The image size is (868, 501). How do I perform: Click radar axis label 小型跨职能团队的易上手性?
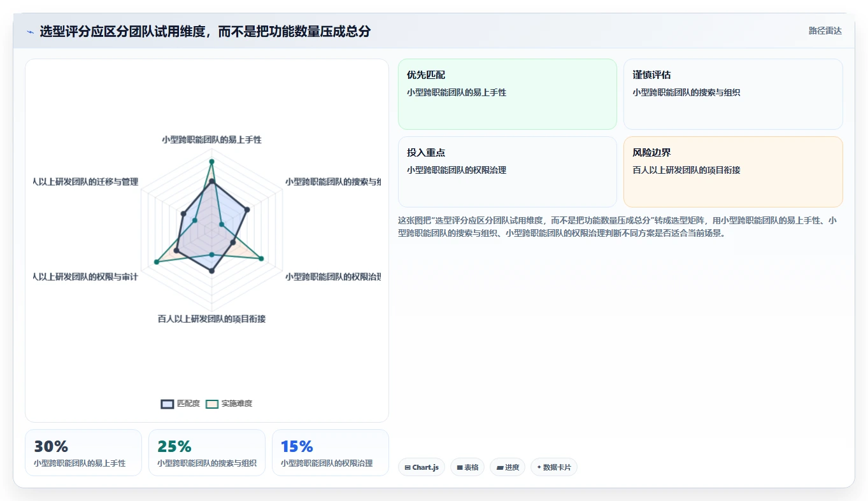211,139
